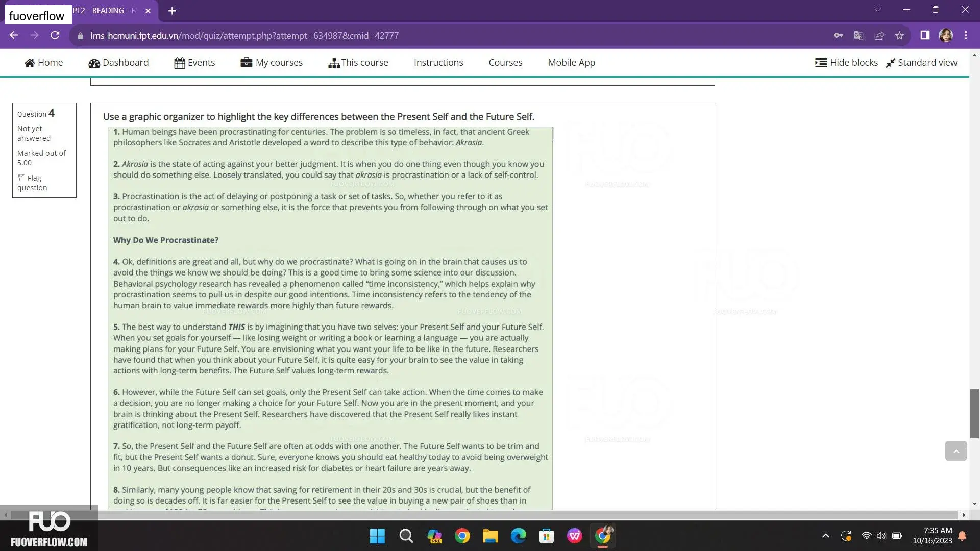
Task: Open Chrome three-dot menu
Action: point(966,35)
